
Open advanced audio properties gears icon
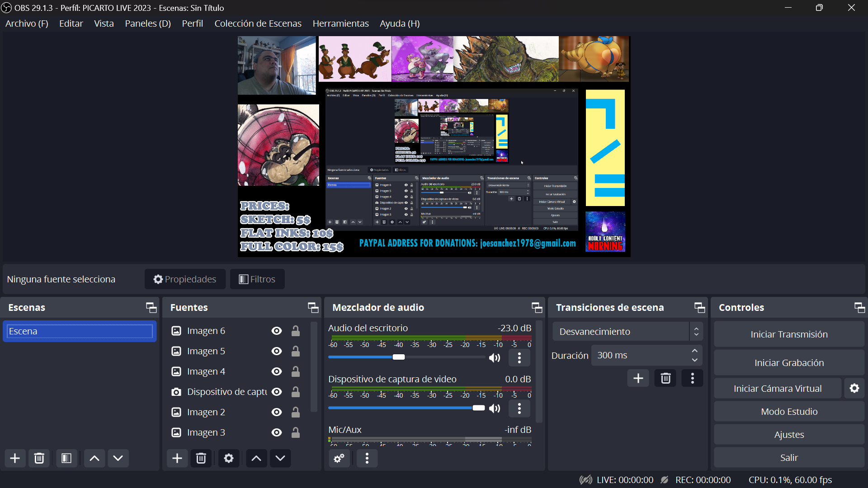(x=339, y=458)
